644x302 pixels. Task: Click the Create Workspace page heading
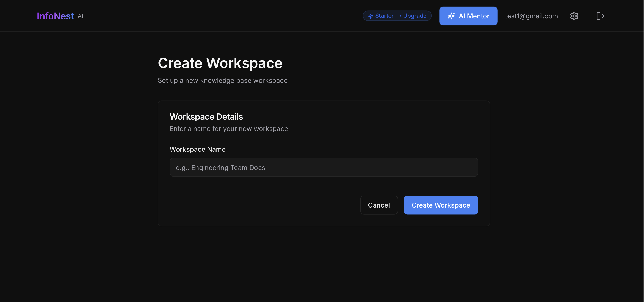point(220,63)
